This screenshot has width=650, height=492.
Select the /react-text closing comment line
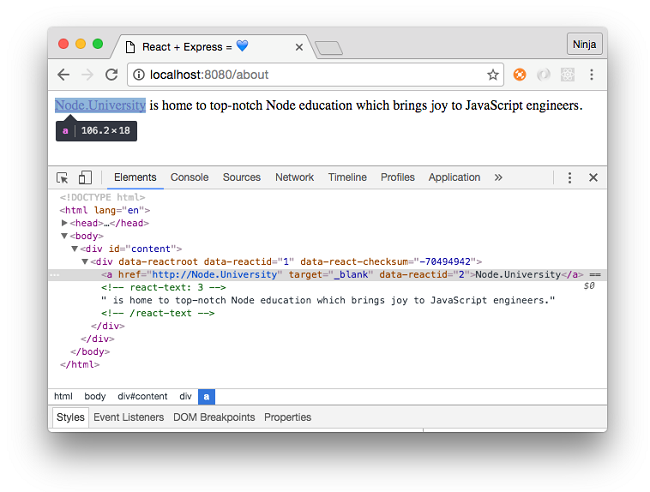(x=158, y=313)
